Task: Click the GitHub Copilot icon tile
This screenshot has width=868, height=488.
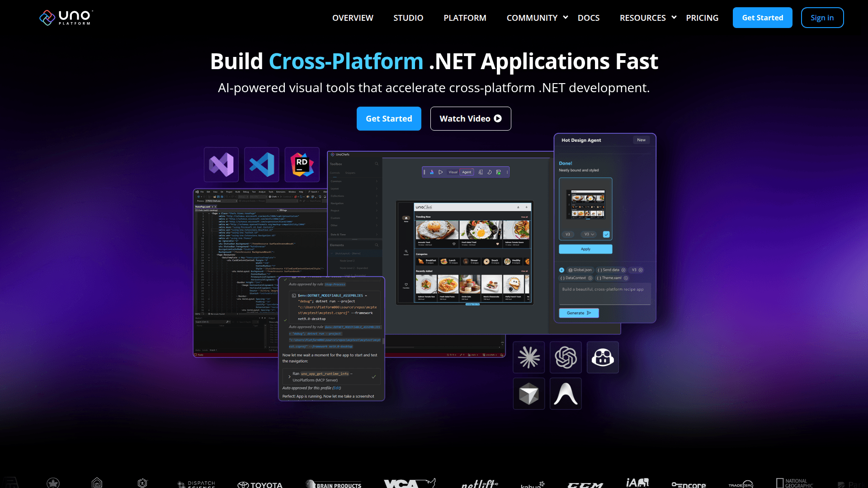Action: (603, 357)
